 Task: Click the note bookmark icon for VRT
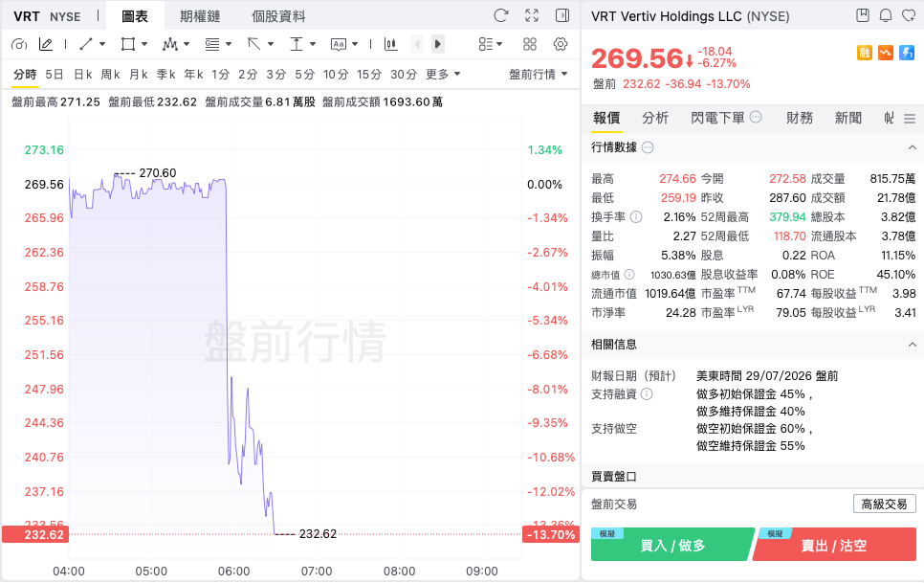click(x=863, y=15)
